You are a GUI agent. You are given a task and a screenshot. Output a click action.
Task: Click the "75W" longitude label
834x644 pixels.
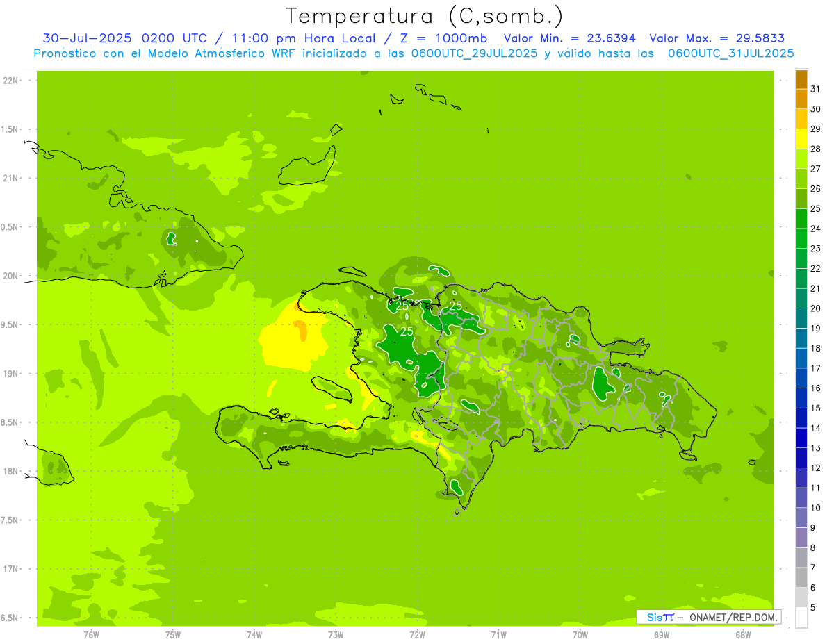point(173,634)
